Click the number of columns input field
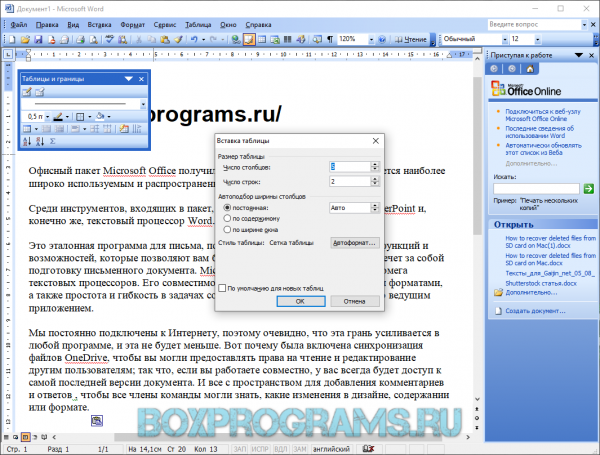Viewport: 600px width, 455px height. (350, 166)
